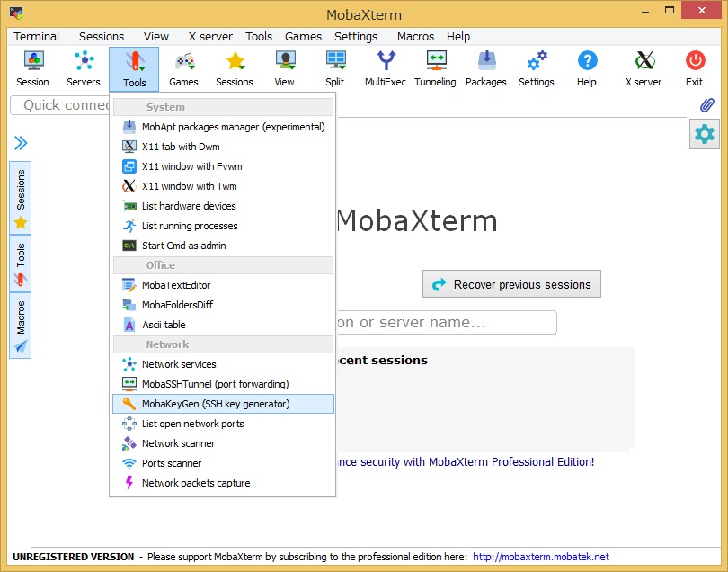Select List running processes
The image size is (728, 572).
223,226
